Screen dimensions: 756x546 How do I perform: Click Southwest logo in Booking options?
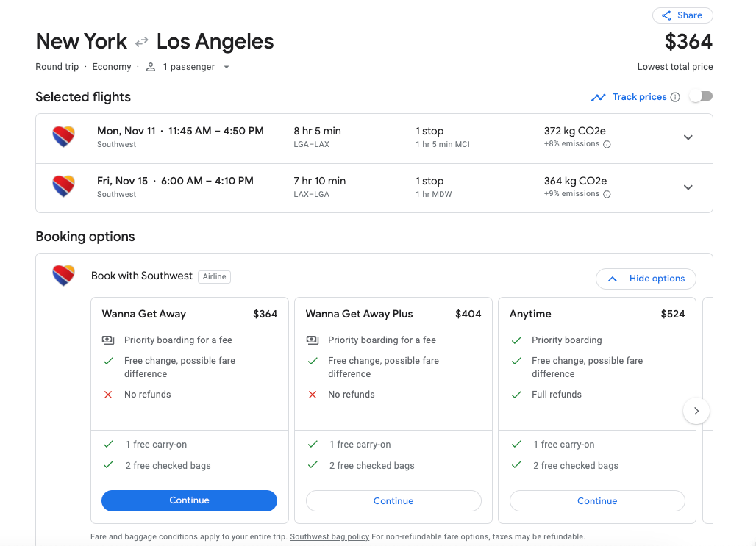click(x=63, y=276)
